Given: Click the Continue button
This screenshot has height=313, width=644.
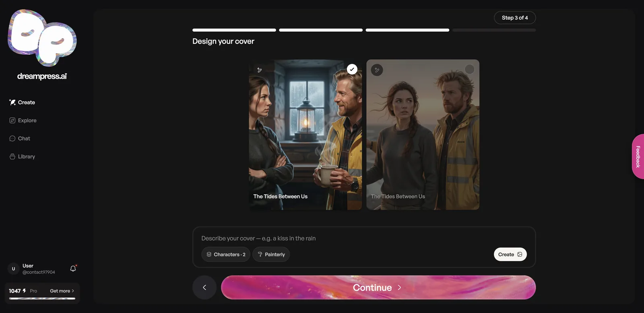Looking at the screenshot, I should pyautogui.click(x=378, y=287).
